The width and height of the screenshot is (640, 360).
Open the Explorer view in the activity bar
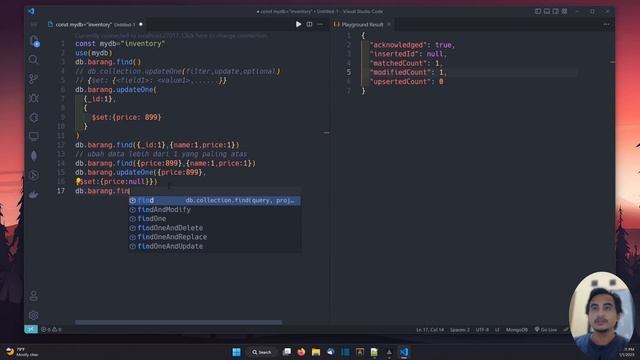pos(34,40)
